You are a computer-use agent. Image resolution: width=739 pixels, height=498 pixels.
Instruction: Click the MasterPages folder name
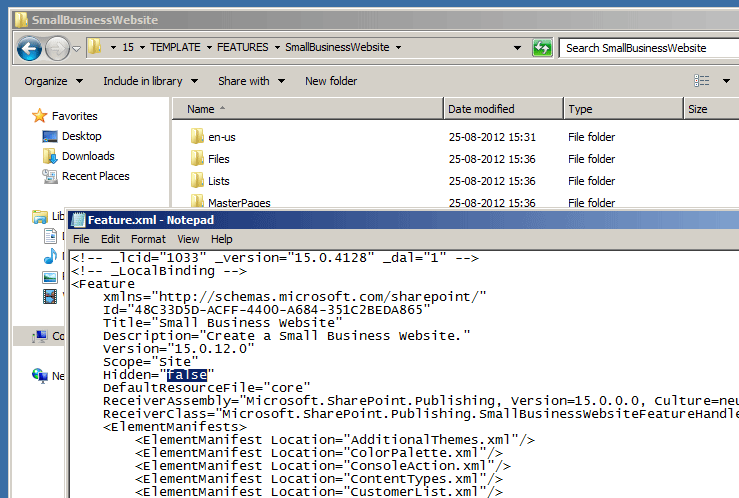tap(239, 203)
